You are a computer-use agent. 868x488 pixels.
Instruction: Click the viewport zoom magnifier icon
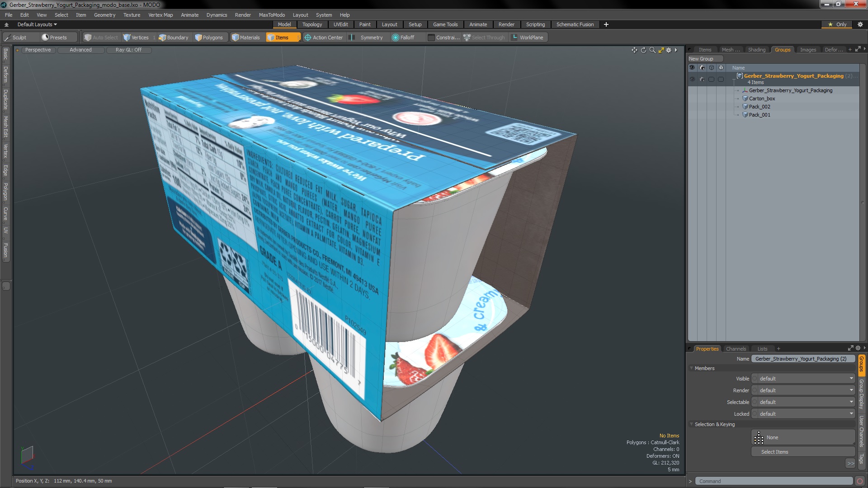tap(652, 50)
